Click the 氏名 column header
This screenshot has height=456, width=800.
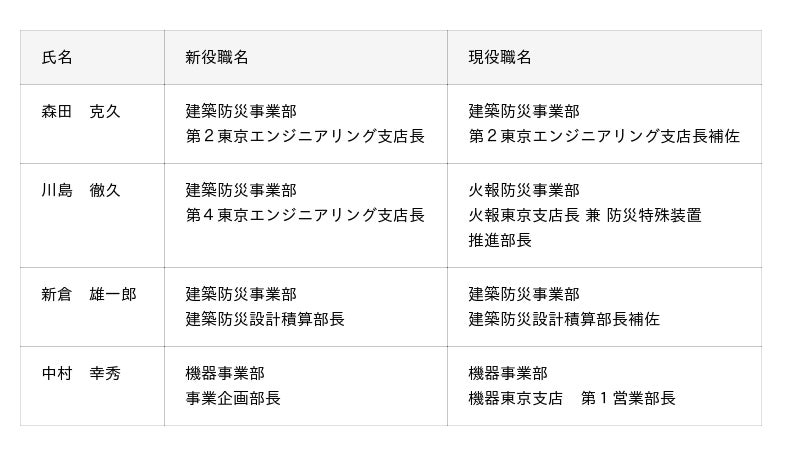57,58
